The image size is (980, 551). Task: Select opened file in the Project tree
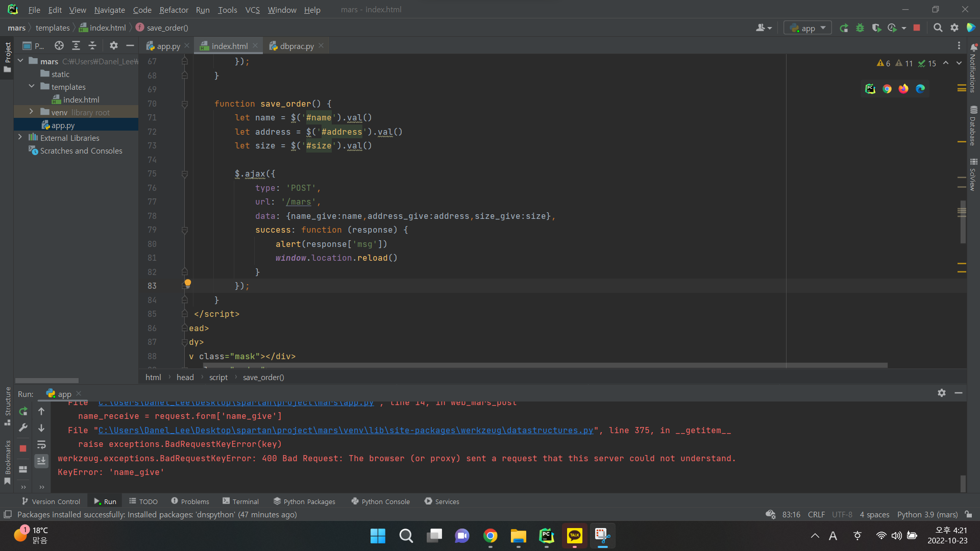tap(59, 46)
